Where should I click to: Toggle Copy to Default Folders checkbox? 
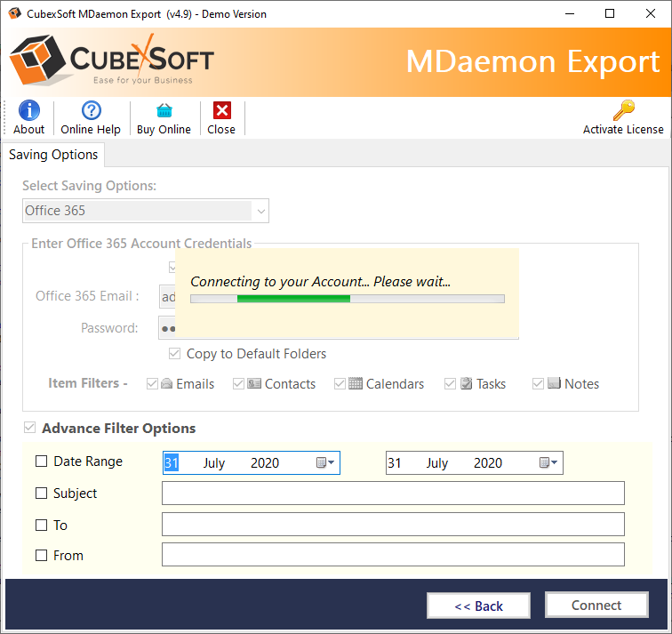pos(175,354)
